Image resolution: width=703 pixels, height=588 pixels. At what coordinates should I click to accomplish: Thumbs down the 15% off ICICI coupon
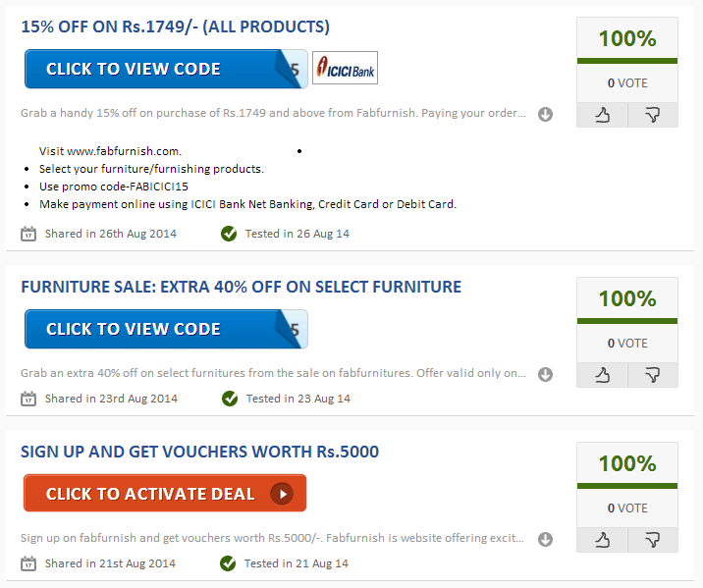(x=652, y=115)
